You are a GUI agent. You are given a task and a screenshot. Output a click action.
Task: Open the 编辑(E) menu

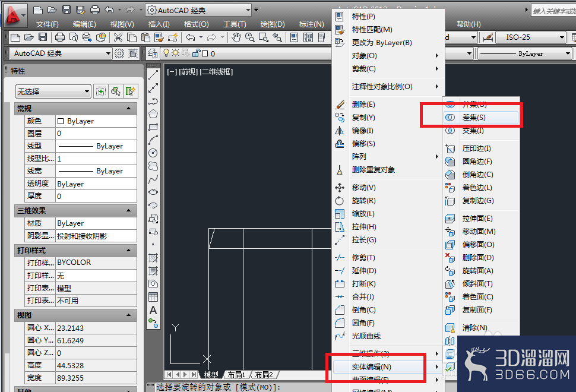tap(84, 24)
